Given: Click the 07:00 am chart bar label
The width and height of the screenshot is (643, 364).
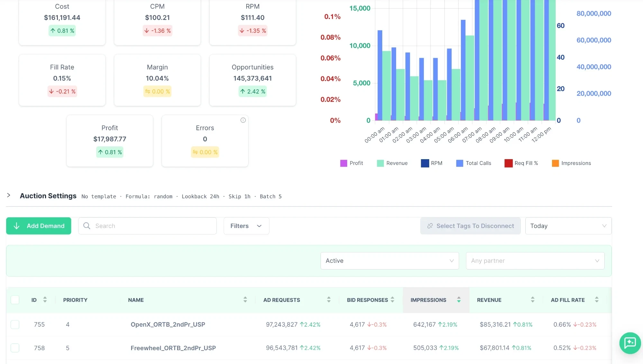Looking at the screenshot, I should 472,135.
